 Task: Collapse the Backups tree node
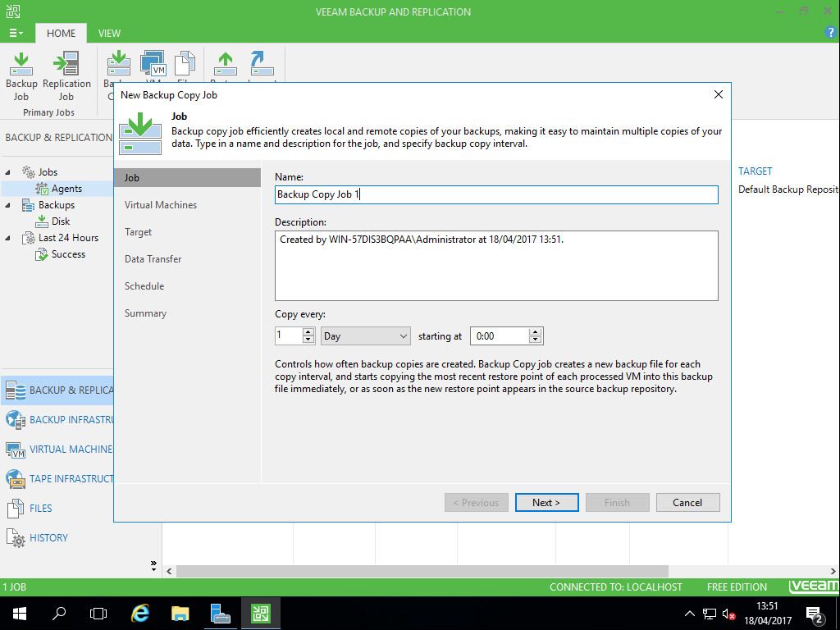7,205
